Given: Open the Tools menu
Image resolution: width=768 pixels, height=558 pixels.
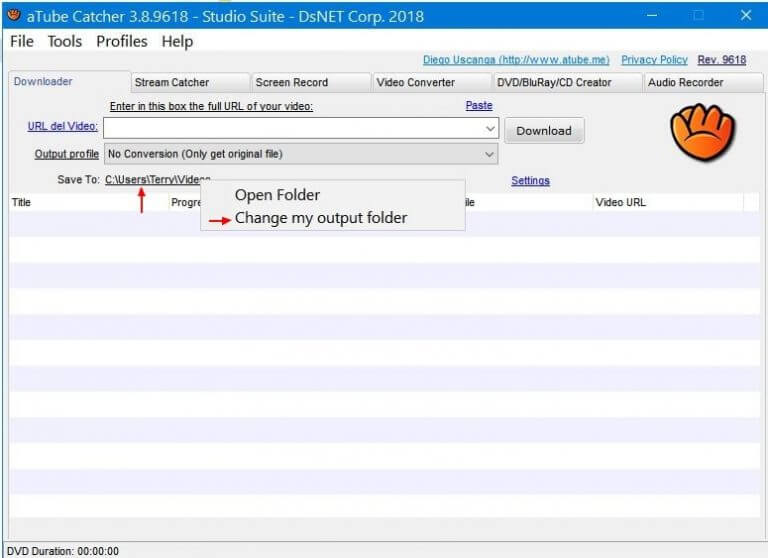Looking at the screenshot, I should click(x=65, y=41).
